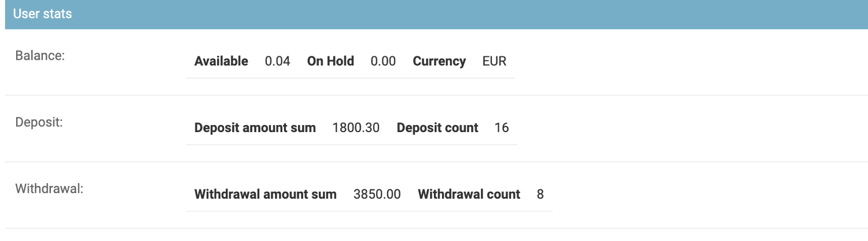Click the available balance value 0.04
Image resolution: width=868 pixels, height=241 pixels.
pos(277,61)
